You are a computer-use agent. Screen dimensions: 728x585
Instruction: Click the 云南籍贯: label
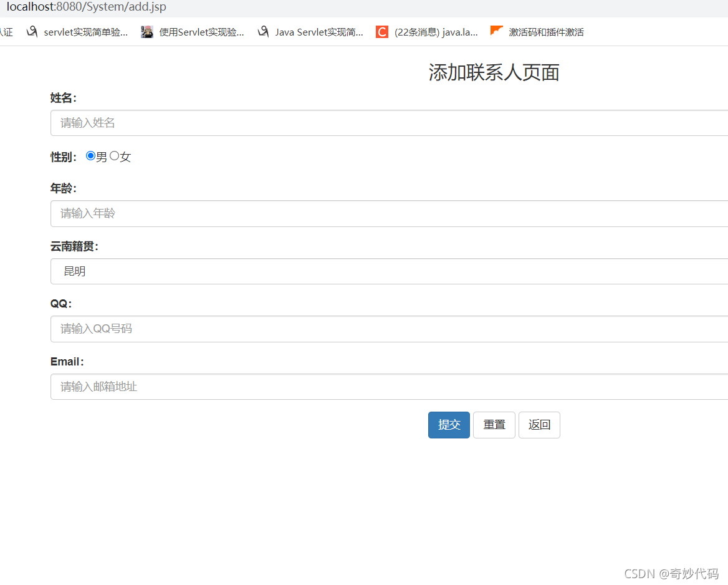click(x=74, y=246)
